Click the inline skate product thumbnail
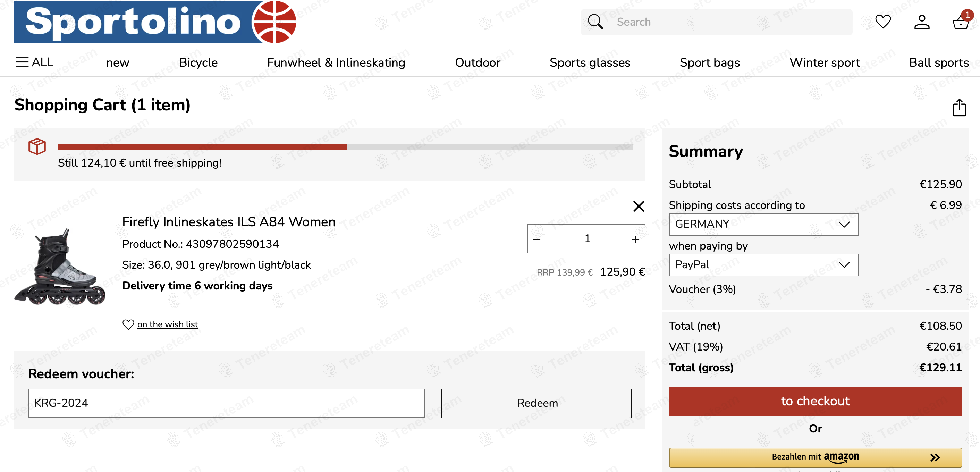 (x=60, y=266)
